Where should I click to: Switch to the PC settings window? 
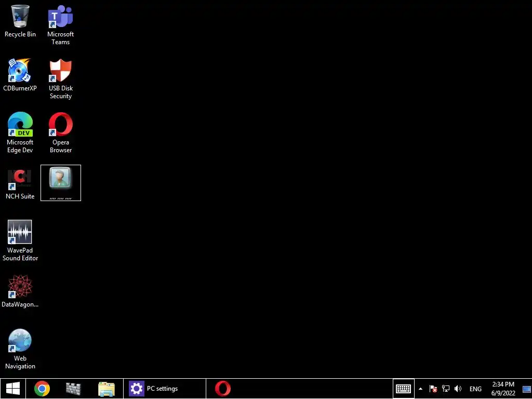[165, 389]
